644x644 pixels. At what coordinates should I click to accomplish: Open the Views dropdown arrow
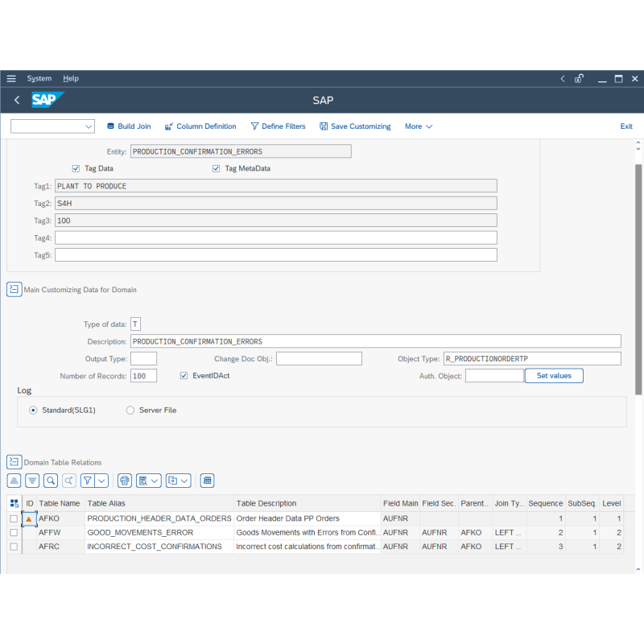[x=155, y=480]
